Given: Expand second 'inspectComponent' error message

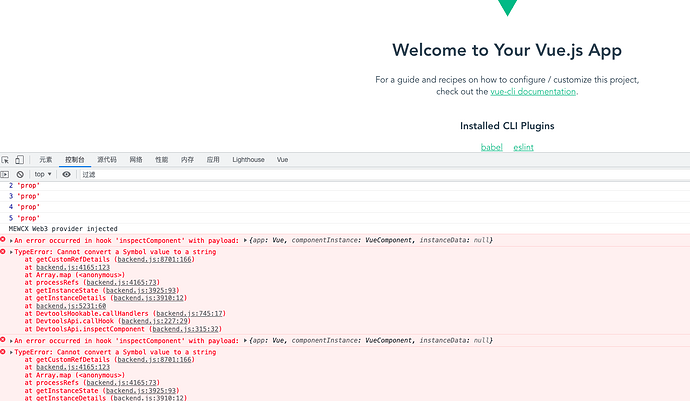Looking at the screenshot, I should pos(11,341).
